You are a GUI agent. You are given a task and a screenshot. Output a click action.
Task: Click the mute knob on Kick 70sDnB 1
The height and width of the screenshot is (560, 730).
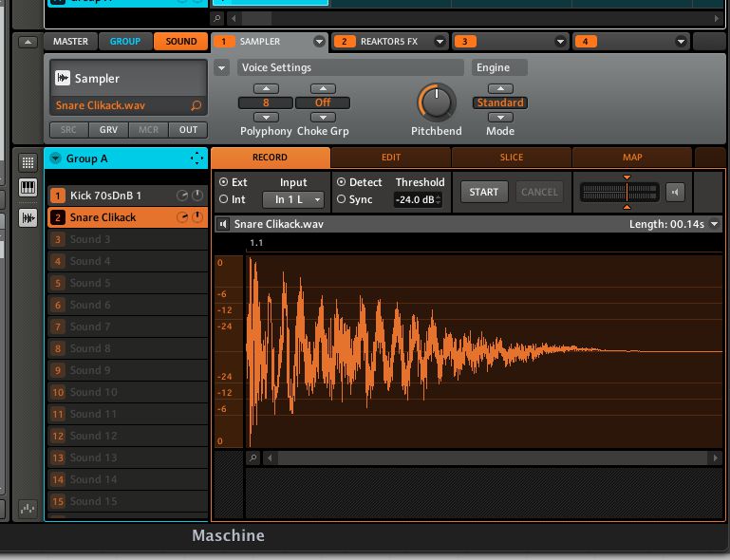(x=197, y=196)
